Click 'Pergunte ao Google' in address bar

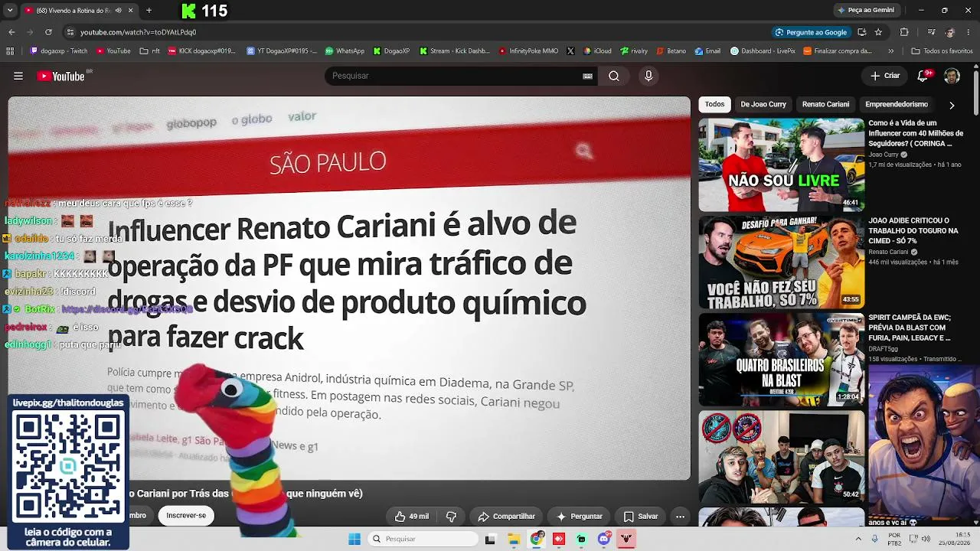811,32
